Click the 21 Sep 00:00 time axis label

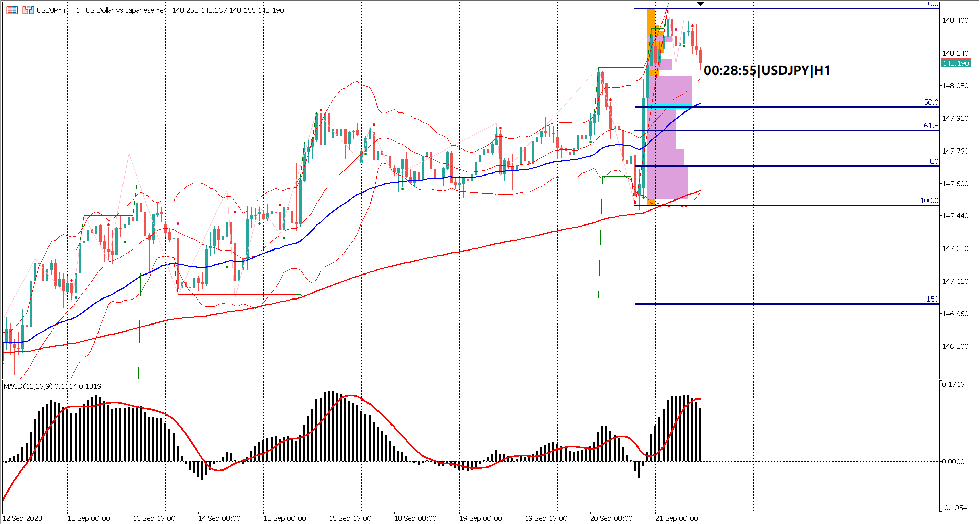pos(677,517)
